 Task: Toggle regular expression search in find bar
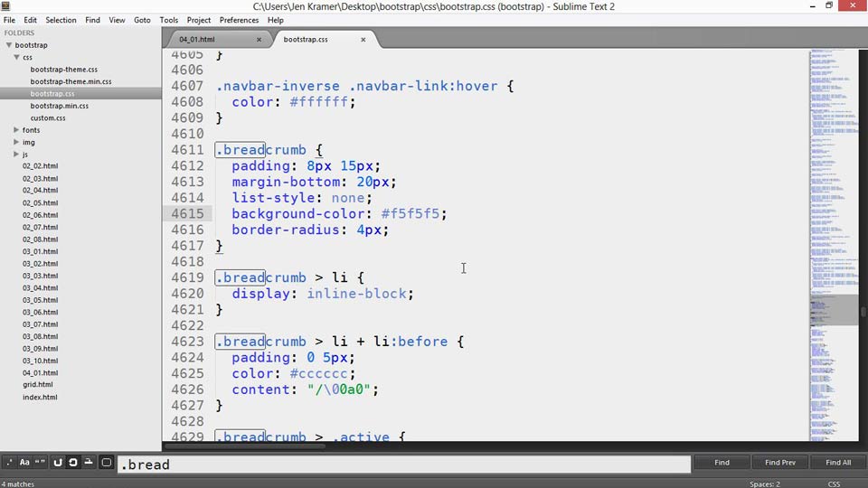(x=9, y=463)
